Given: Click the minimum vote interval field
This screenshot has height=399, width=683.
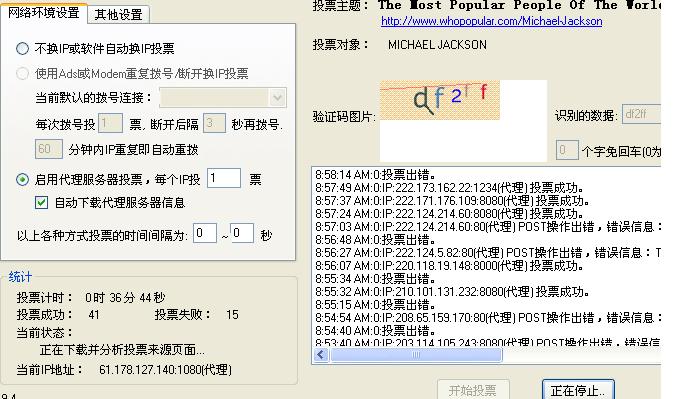Looking at the screenshot, I should click(x=204, y=233).
